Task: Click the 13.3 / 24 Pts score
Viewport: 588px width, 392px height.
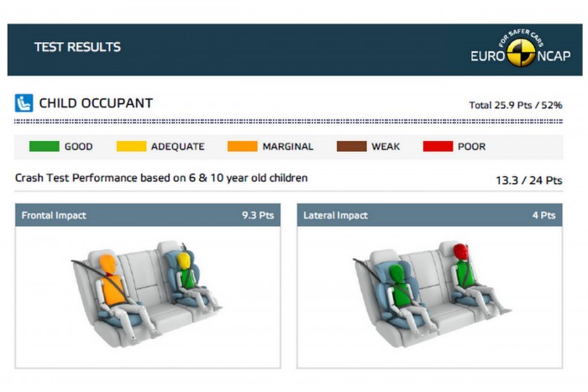Action: (529, 180)
